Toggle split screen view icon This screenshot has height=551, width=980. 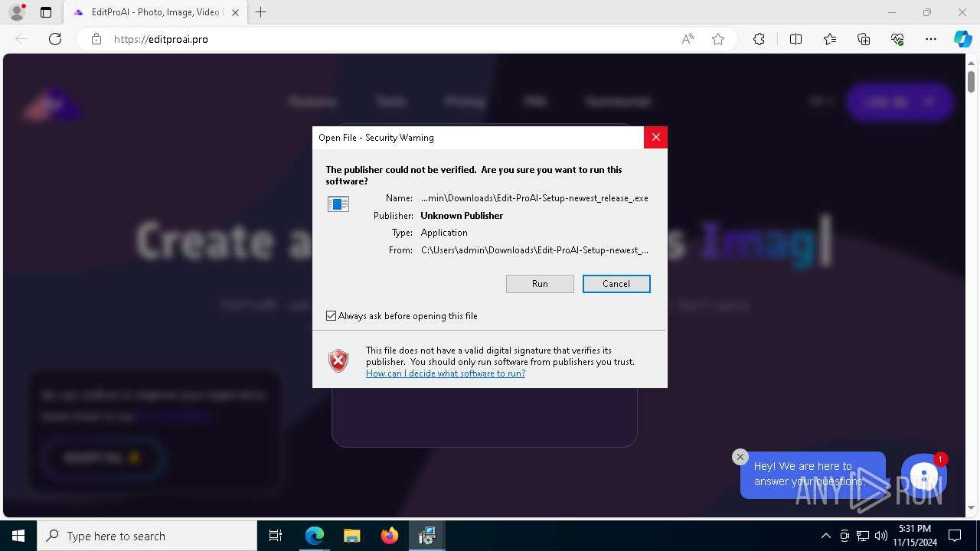point(795,39)
